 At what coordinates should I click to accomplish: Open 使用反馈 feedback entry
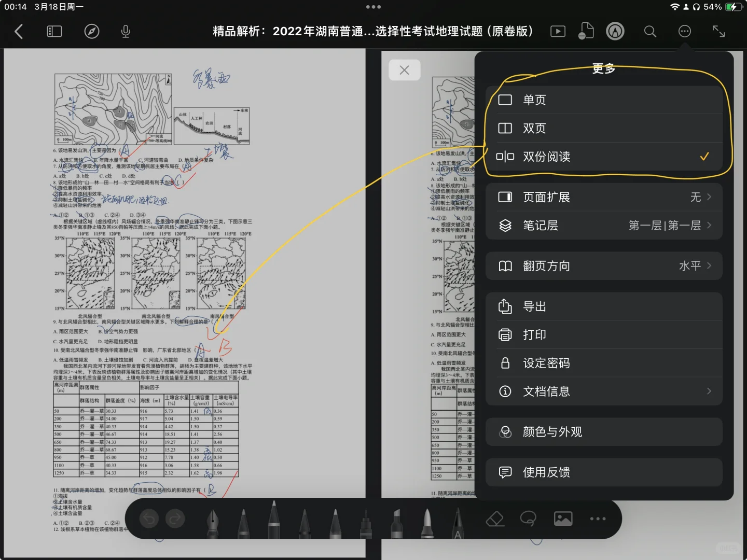point(604,472)
